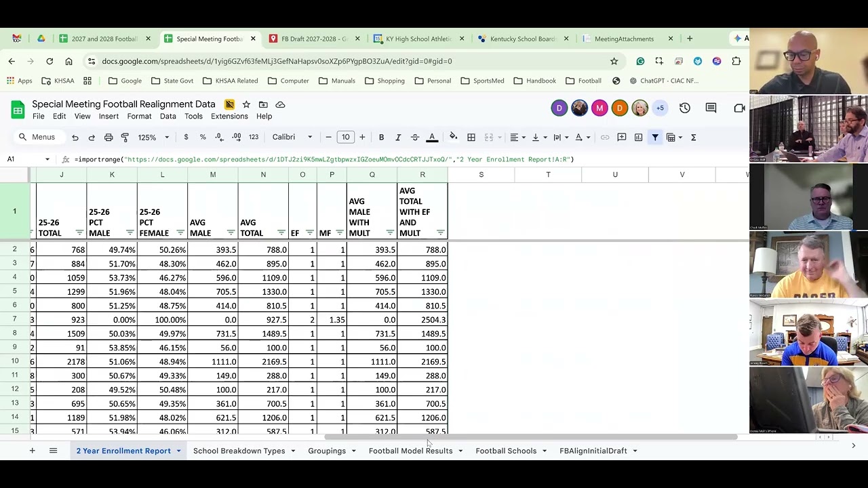Bookmark this page star in address bar
Image resolution: width=868 pixels, height=488 pixels.
614,61
